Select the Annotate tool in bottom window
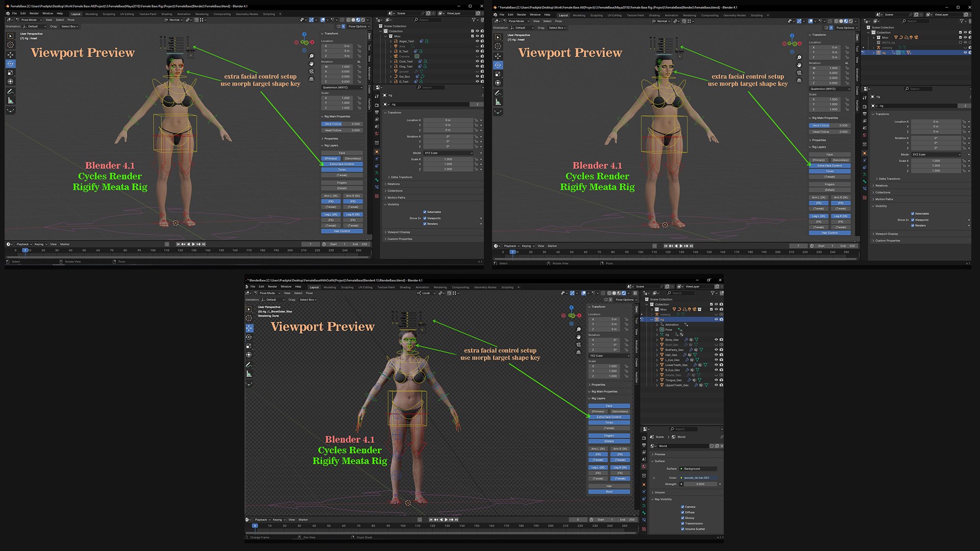980x551 pixels. pos(249,365)
